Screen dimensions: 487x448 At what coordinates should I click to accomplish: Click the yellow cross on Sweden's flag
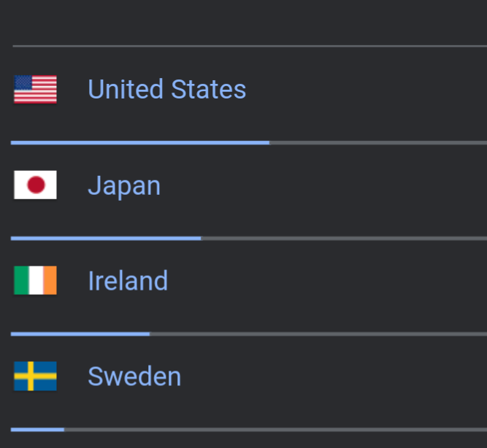click(x=31, y=376)
